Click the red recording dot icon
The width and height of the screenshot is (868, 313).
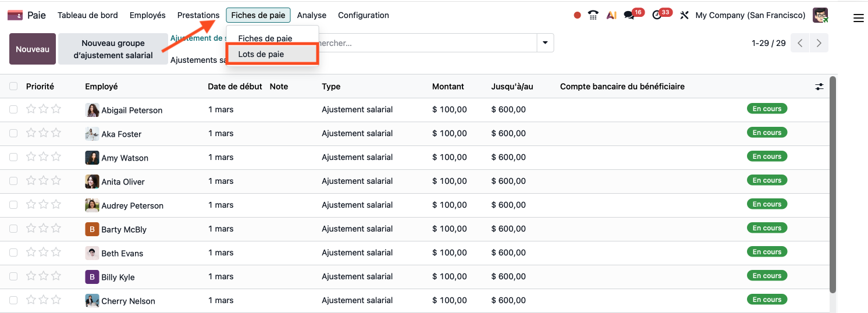click(x=577, y=15)
